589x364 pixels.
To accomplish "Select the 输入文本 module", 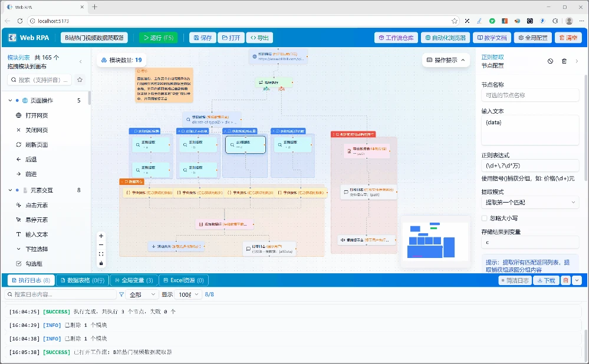I will coord(37,234).
